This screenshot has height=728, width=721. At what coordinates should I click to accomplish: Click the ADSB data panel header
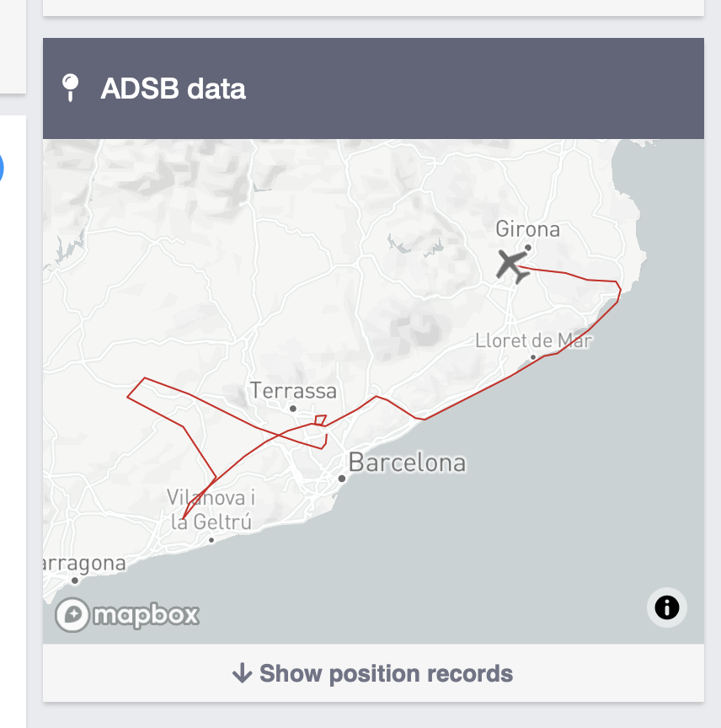coord(373,88)
